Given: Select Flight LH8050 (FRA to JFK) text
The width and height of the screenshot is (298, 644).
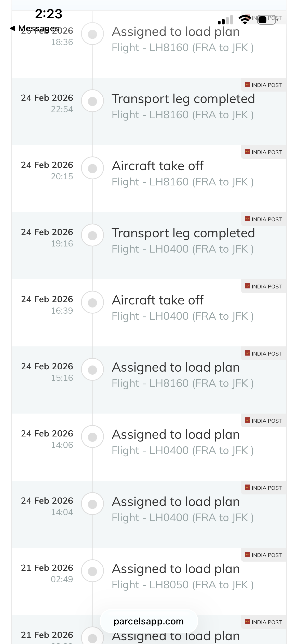Looking at the screenshot, I should click(x=183, y=585).
